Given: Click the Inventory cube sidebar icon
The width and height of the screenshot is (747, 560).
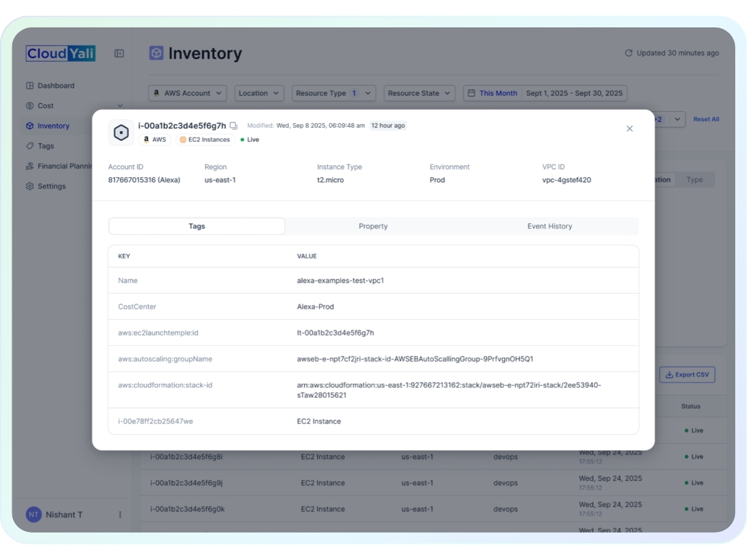Looking at the screenshot, I should [x=30, y=126].
